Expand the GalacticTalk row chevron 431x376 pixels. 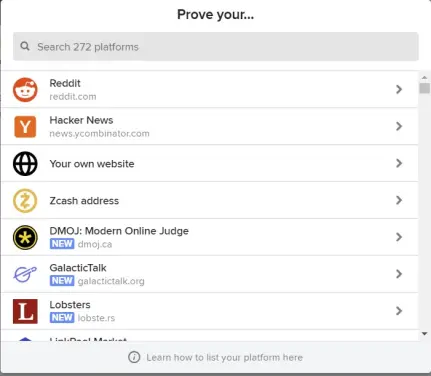pos(399,274)
